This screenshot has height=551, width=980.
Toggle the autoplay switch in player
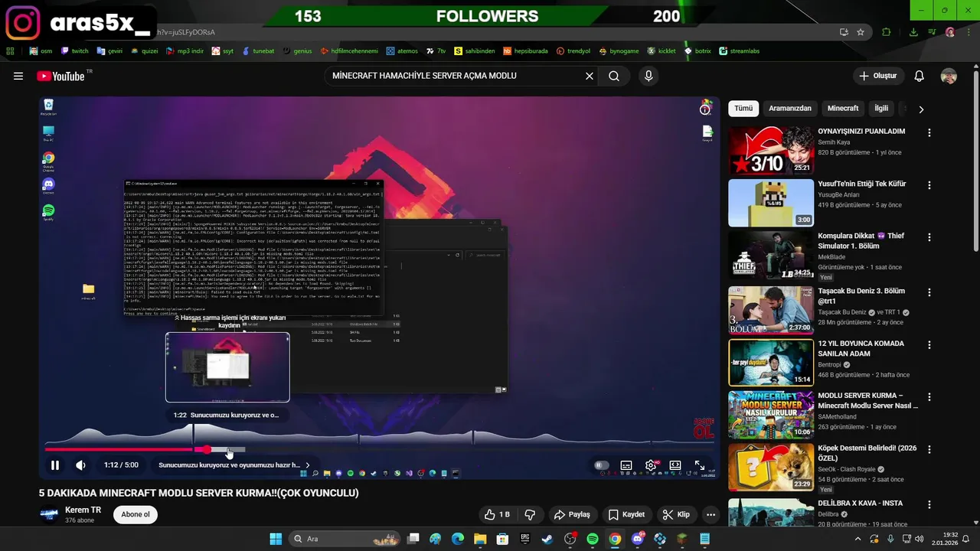click(602, 465)
